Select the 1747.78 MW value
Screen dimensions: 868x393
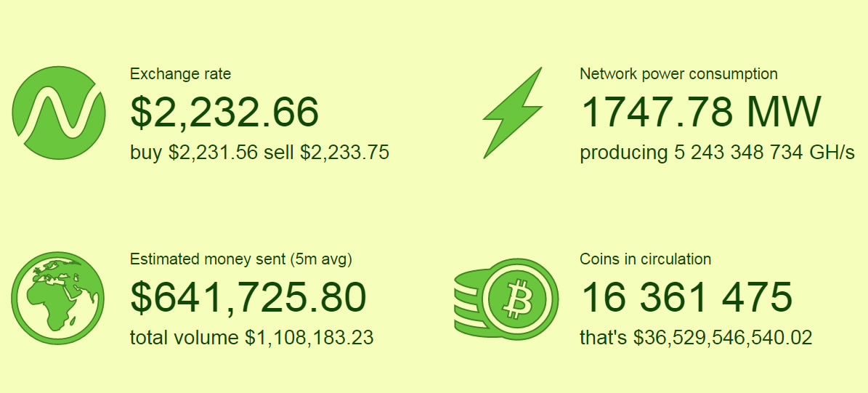[701, 112]
